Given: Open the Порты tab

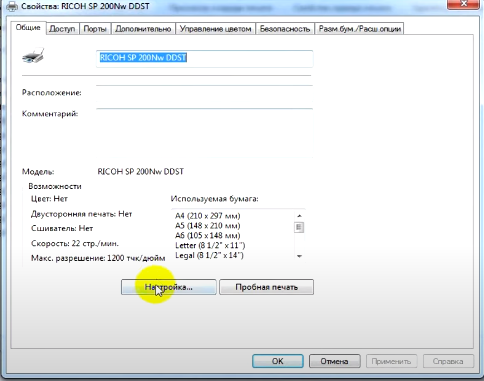Looking at the screenshot, I should (95, 29).
